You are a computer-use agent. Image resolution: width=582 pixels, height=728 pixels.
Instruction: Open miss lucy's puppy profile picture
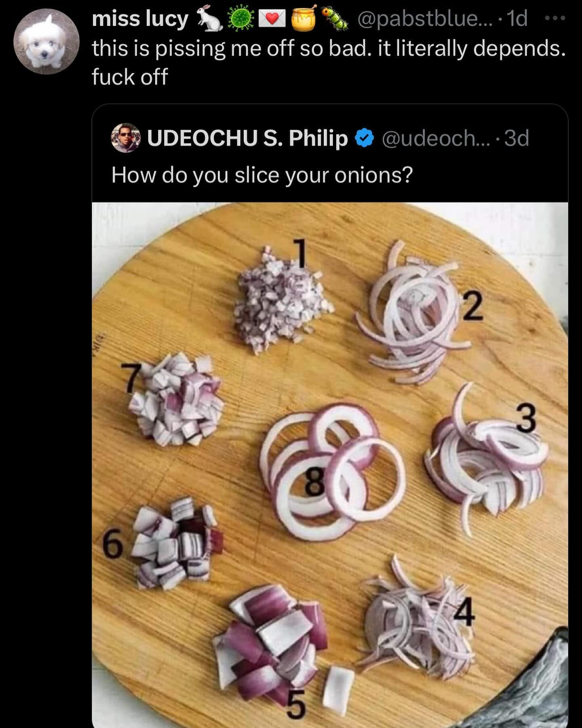point(46,42)
